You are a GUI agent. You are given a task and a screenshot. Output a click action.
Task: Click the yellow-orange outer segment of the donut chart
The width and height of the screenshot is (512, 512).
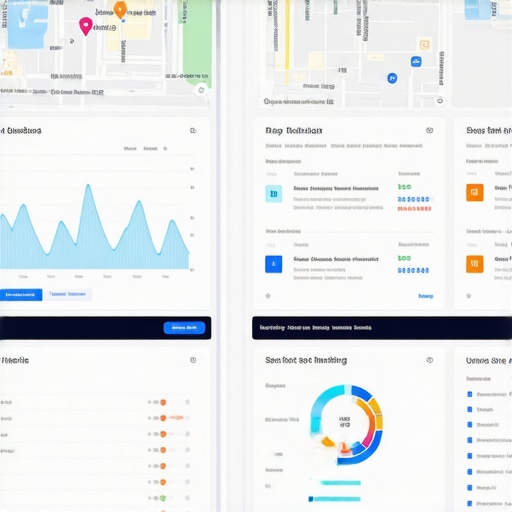[377, 413]
